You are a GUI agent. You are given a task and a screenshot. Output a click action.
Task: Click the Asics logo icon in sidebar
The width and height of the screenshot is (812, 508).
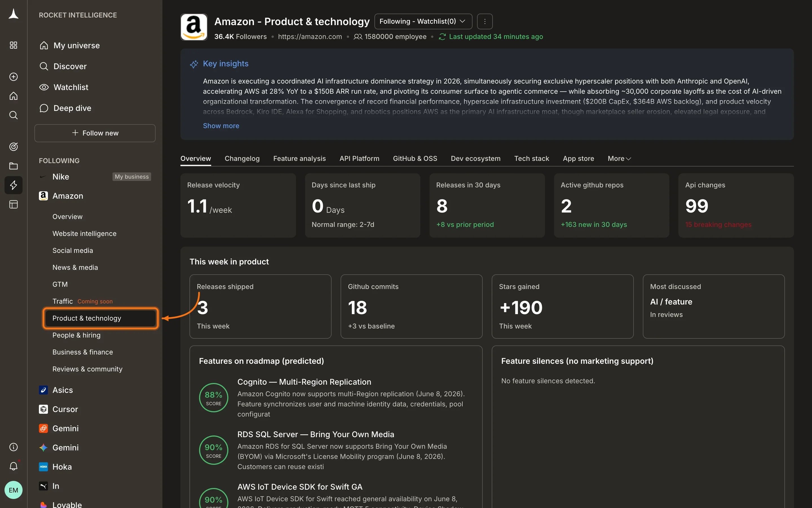43,390
